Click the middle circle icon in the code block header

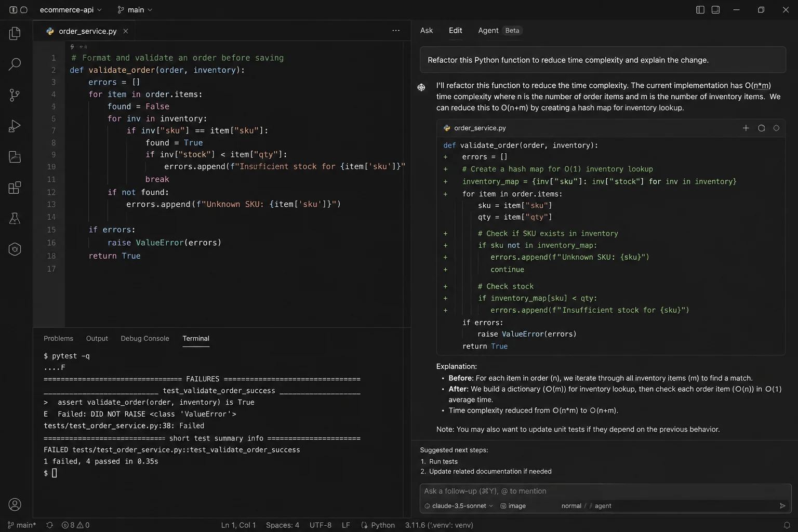point(761,128)
